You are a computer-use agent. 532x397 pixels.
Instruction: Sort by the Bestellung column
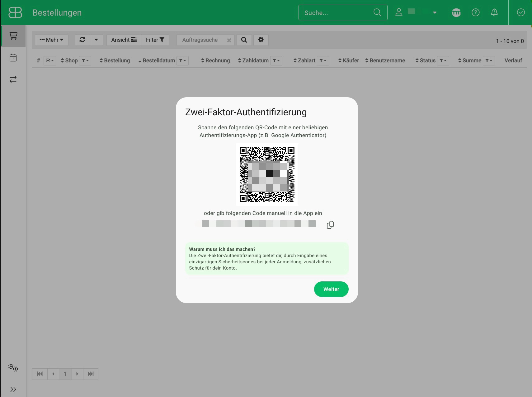[115, 60]
